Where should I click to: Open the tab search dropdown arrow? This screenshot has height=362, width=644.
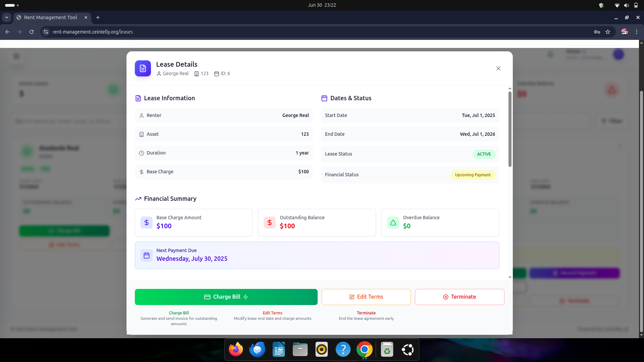7,17
